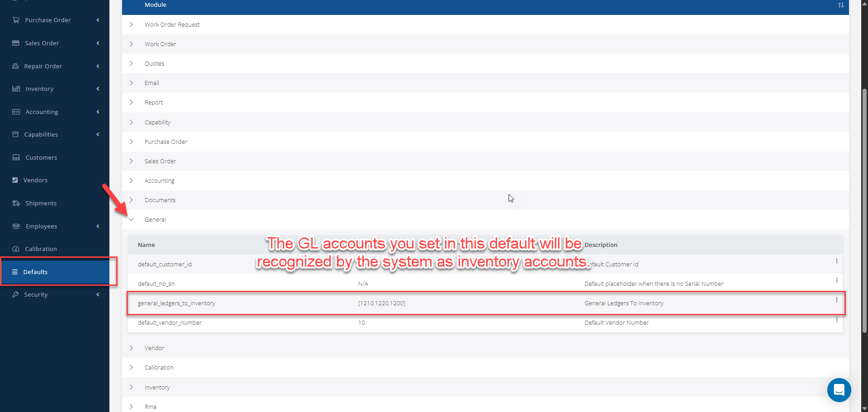Image resolution: width=868 pixels, height=412 pixels.
Task: Expand the Sales Order sidebar submenu arrow
Action: (x=98, y=43)
